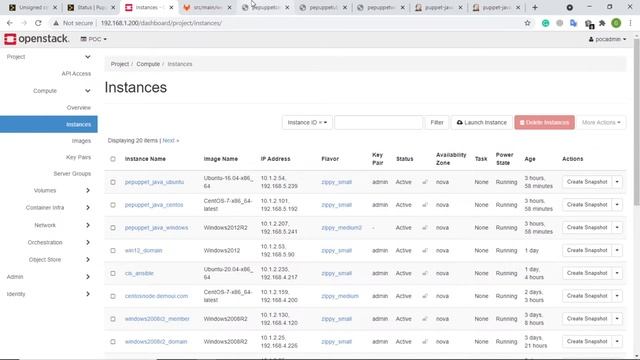
Task: Open the pocadmin user menu
Action: point(607,39)
